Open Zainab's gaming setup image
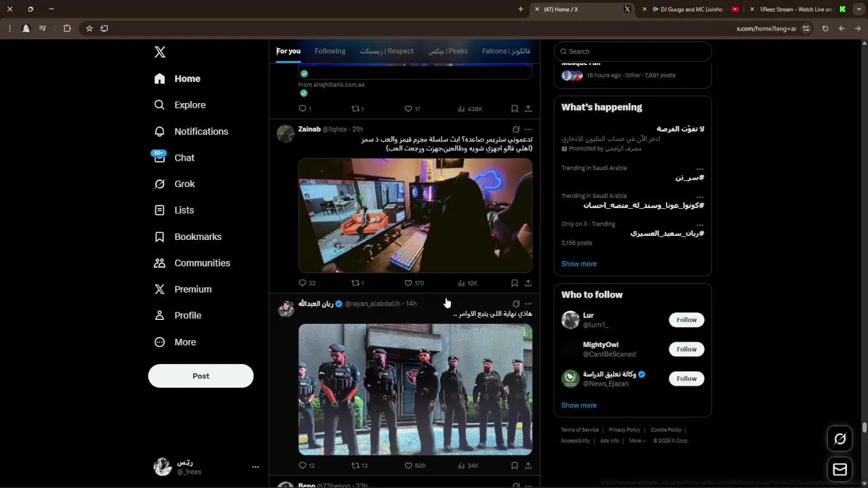 pos(415,216)
